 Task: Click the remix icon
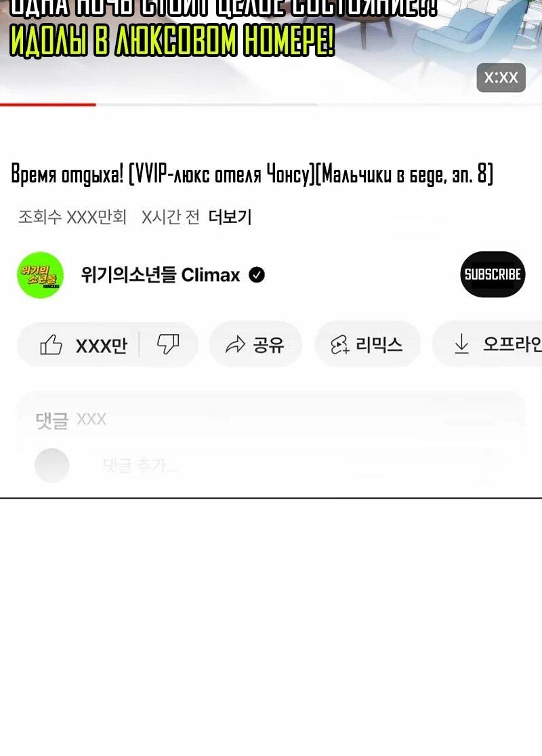click(339, 345)
